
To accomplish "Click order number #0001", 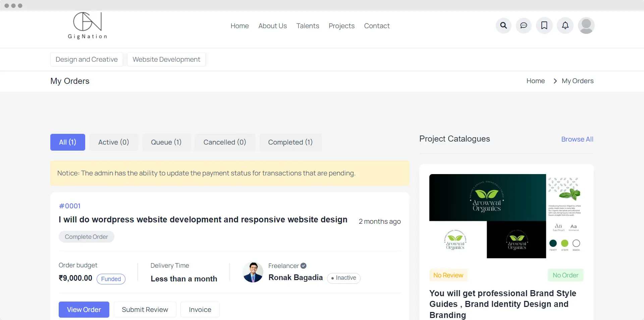I will pyautogui.click(x=70, y=206).
